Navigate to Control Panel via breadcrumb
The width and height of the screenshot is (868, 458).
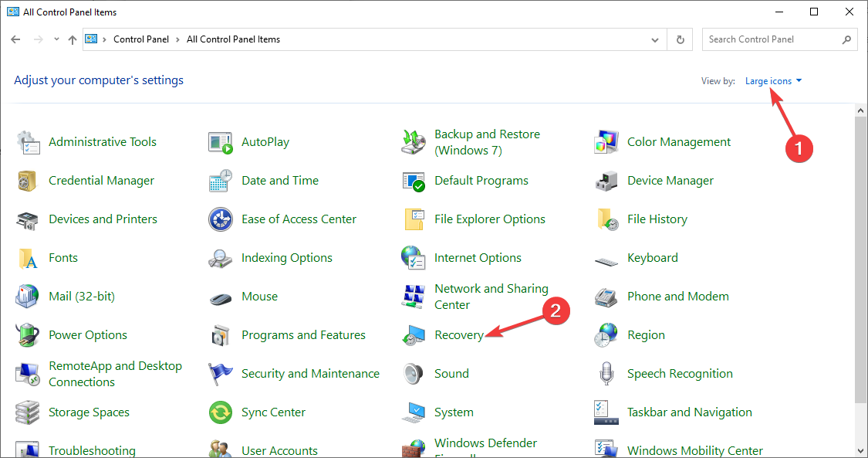(141, 39)
